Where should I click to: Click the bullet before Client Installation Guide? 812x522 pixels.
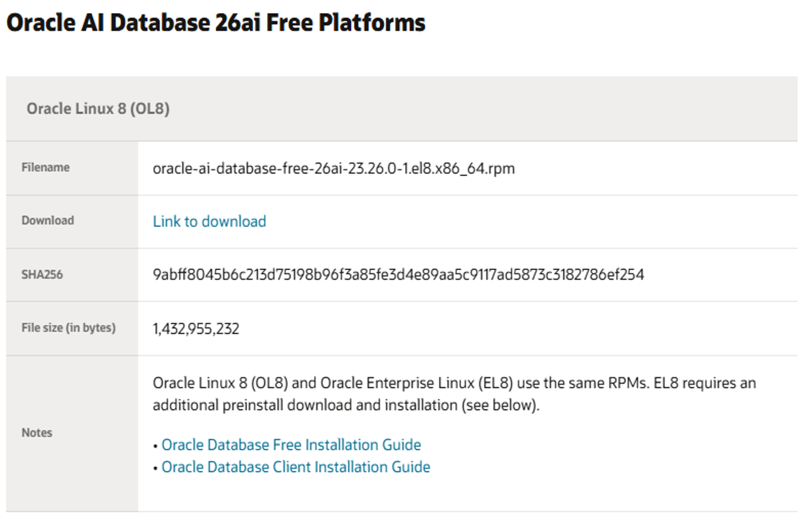[x=156, y=467]
